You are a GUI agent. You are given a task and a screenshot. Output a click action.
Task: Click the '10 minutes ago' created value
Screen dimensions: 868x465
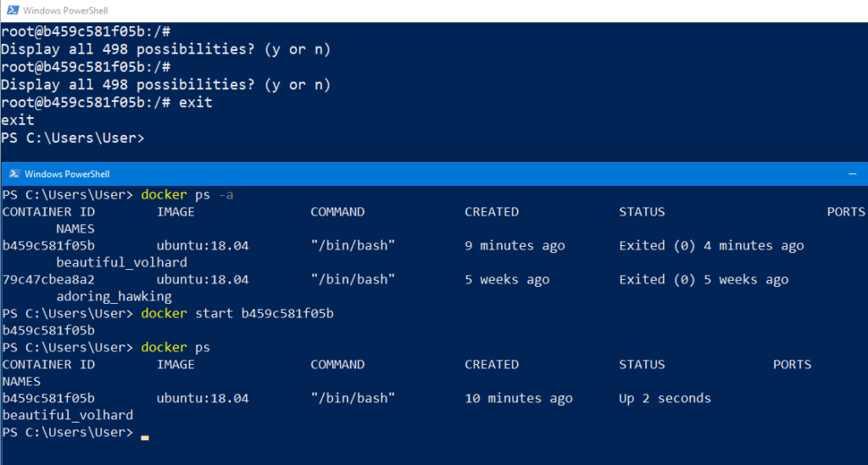tap(518, 399)
